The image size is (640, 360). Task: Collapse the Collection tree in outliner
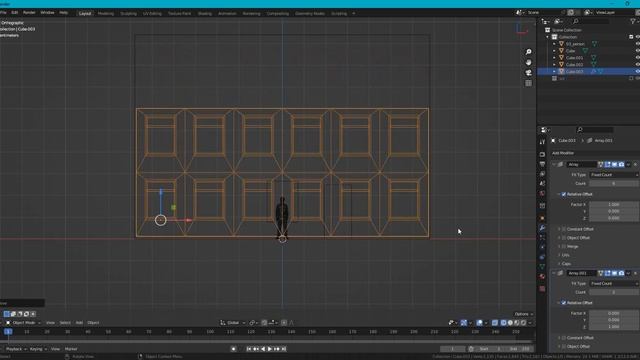click(548, 37)
